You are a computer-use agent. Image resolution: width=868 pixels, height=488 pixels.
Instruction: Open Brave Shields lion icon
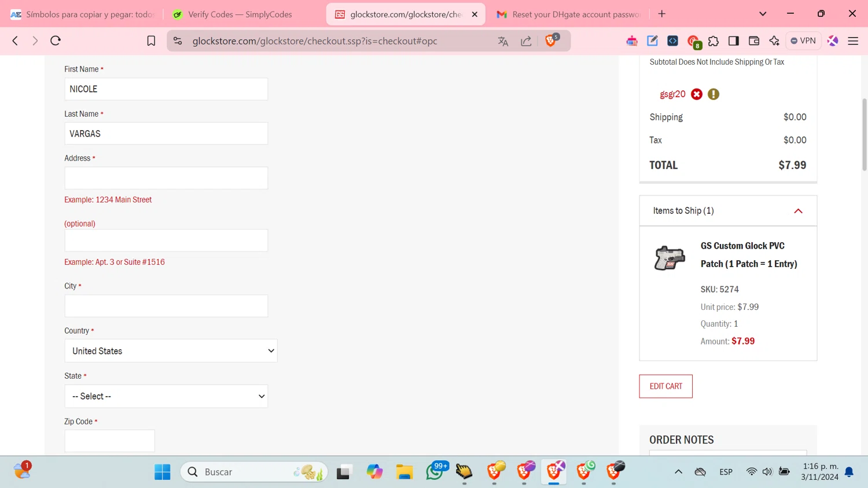tap(551, 40)
